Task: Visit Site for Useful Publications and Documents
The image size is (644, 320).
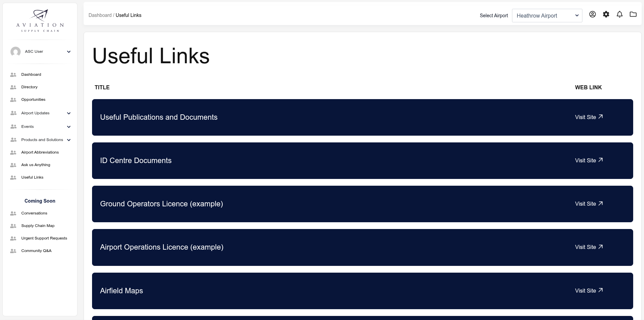Action: (589, 117)
